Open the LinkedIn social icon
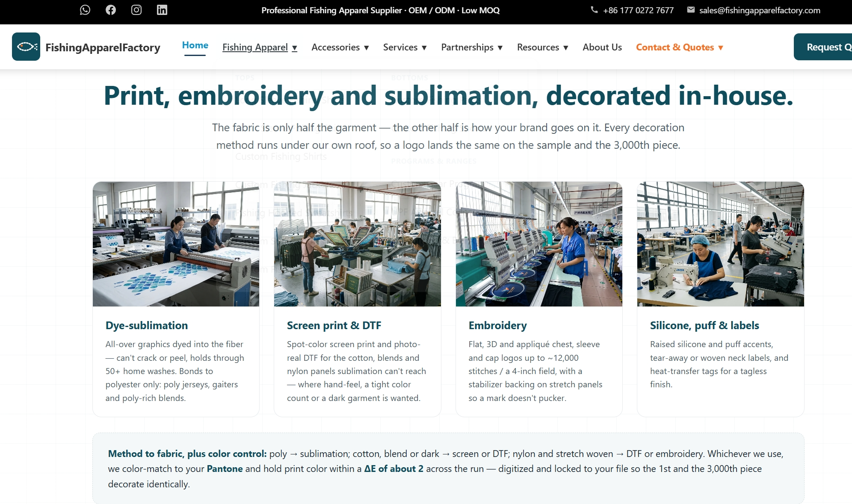852x504 pixels. pyautogui.click(x=162, y=10)
